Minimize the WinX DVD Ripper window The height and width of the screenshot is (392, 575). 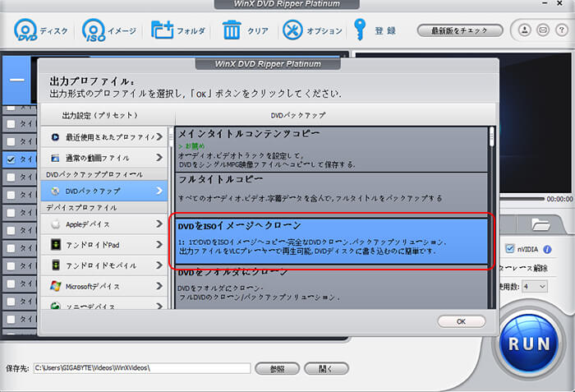(545, 3)
